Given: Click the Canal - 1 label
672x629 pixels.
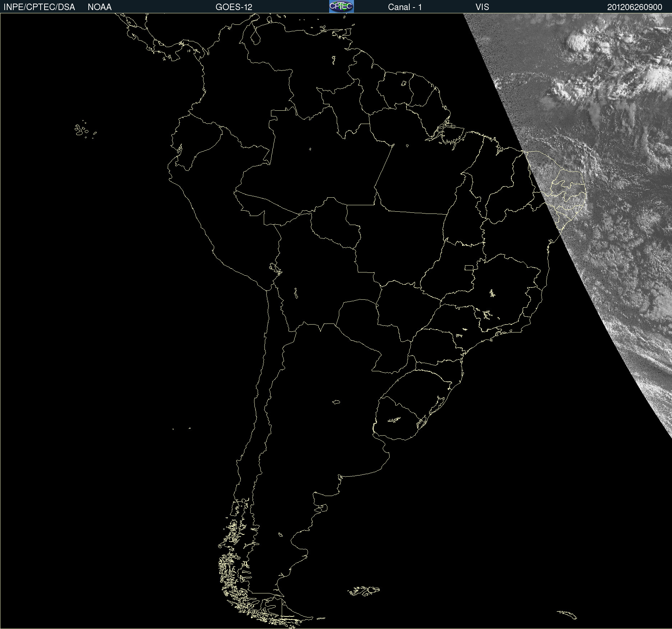Looking at the screenshot, I should click(x=405, y=7).
